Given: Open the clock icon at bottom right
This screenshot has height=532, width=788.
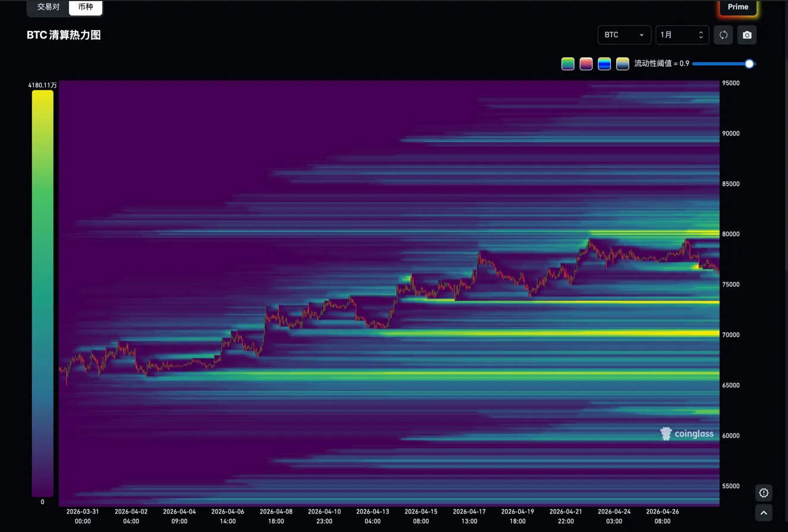Looking at the screenshot, I should point(764,492).
